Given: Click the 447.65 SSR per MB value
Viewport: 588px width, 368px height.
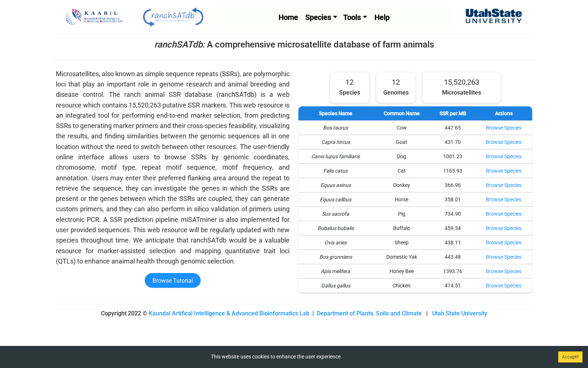Looking at the screenshot, I should (x=453, y=128).
